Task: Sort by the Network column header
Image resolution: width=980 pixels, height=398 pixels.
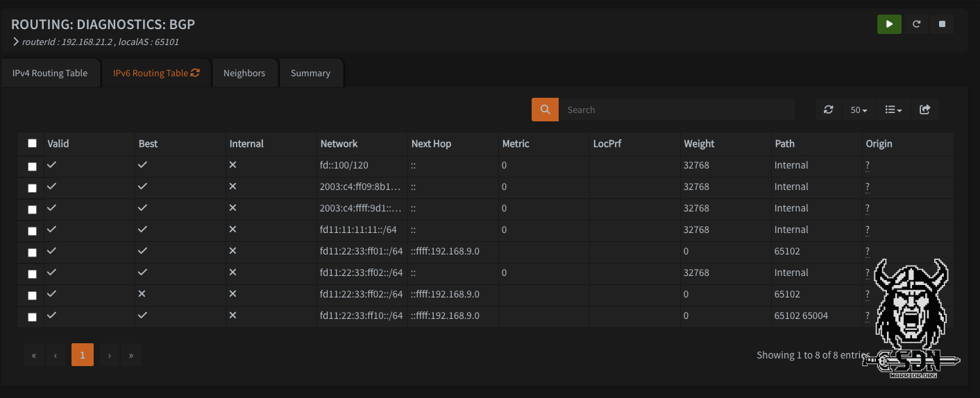Action: 339,144
